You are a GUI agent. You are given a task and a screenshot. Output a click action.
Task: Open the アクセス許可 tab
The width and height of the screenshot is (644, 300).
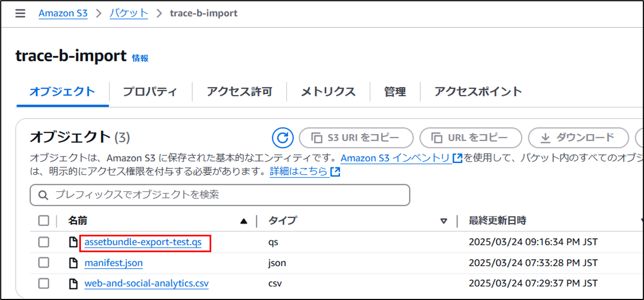pyautogui.click(x=239, y=92)
